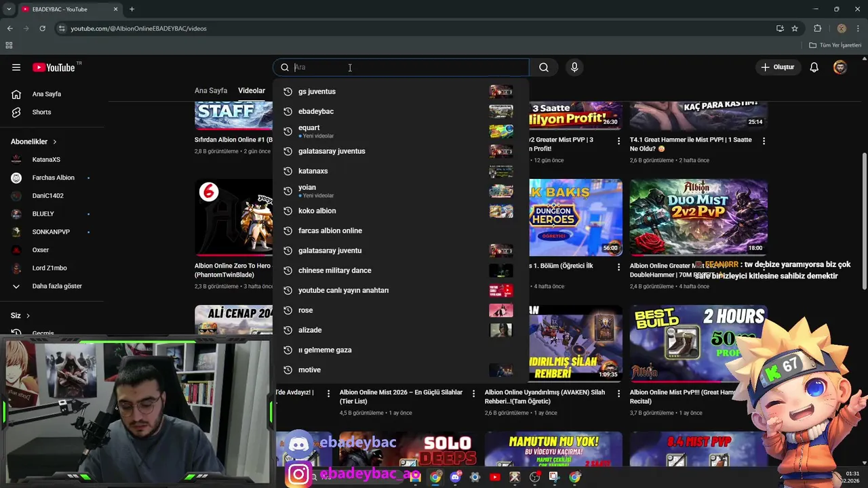This screenshot has height=488, width=868.
Task: Reload the page with refresh icon
Action: point(42,28)
